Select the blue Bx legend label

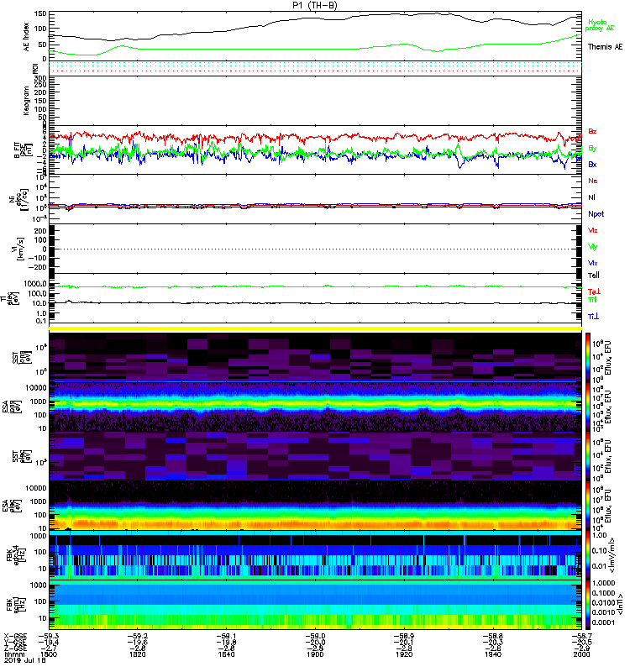593,165
